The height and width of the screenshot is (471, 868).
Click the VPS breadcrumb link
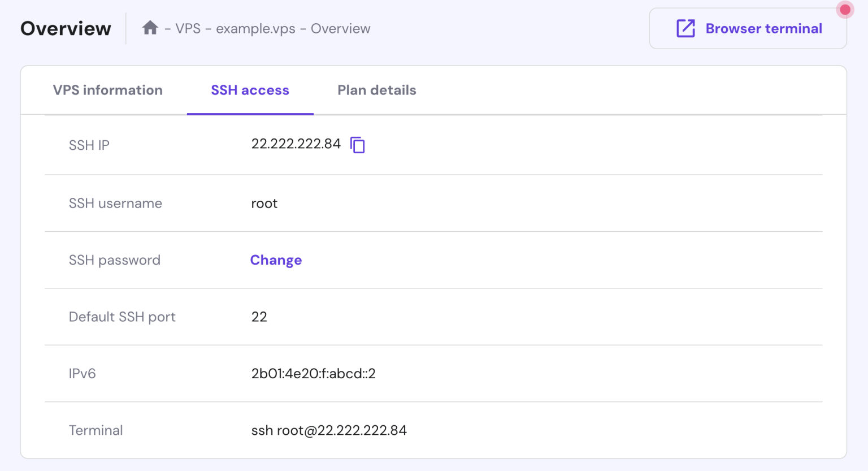tap(188, 28)
